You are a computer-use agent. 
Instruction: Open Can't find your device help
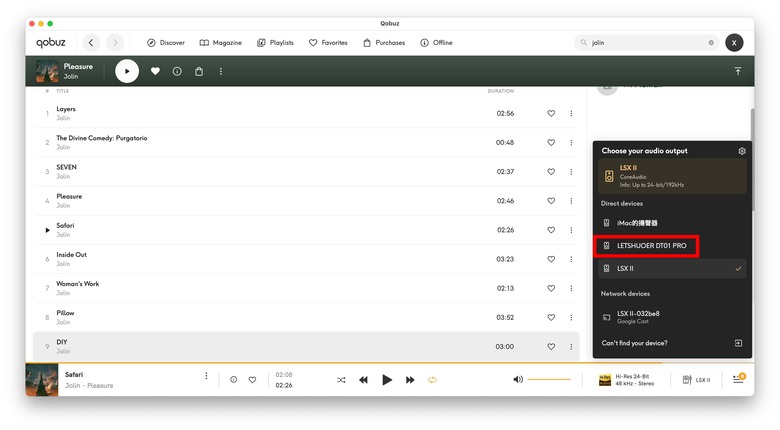(x=672, y=343)
